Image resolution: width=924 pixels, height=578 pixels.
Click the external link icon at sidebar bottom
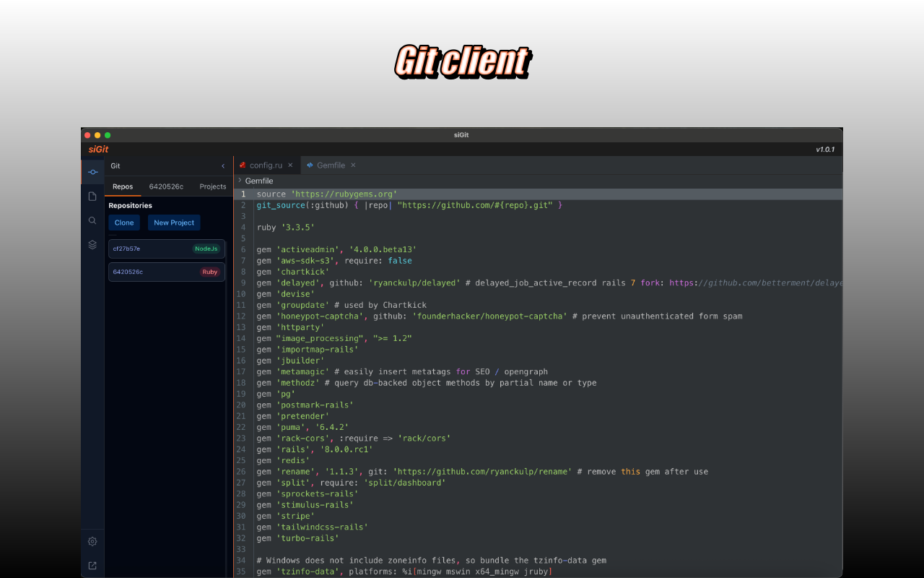click(92, 566)
